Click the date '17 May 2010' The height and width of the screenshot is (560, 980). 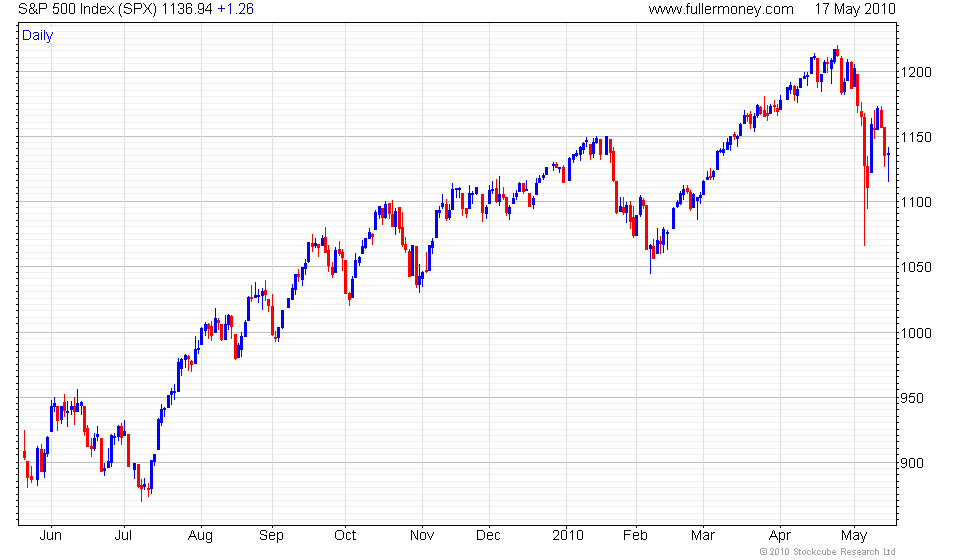855,9
